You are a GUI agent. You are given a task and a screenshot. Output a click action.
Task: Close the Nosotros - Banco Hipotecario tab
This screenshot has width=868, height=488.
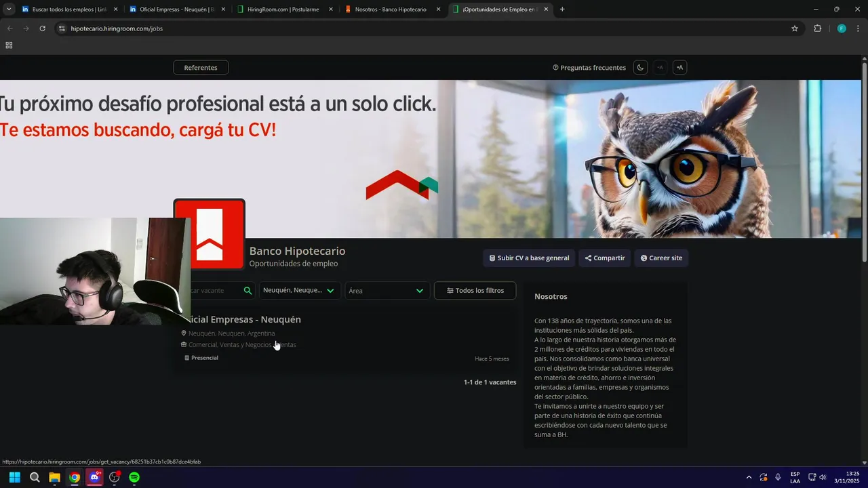point(438,9)
